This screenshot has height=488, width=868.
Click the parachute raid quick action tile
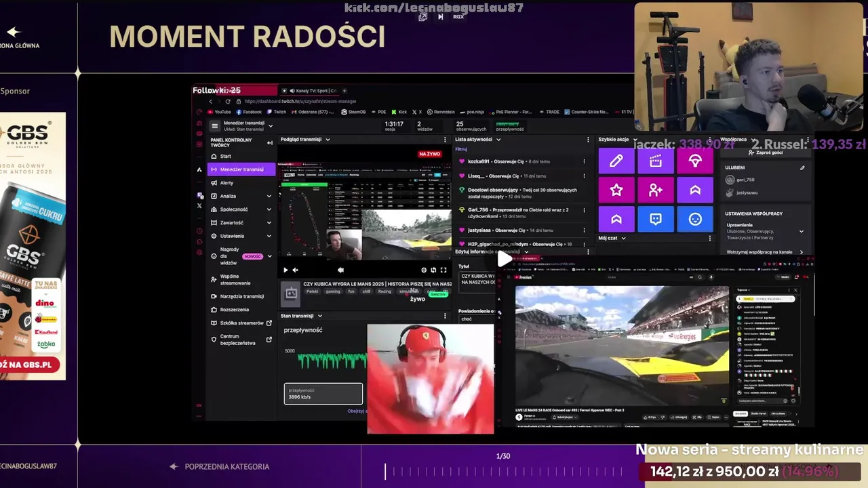(695, 161)
